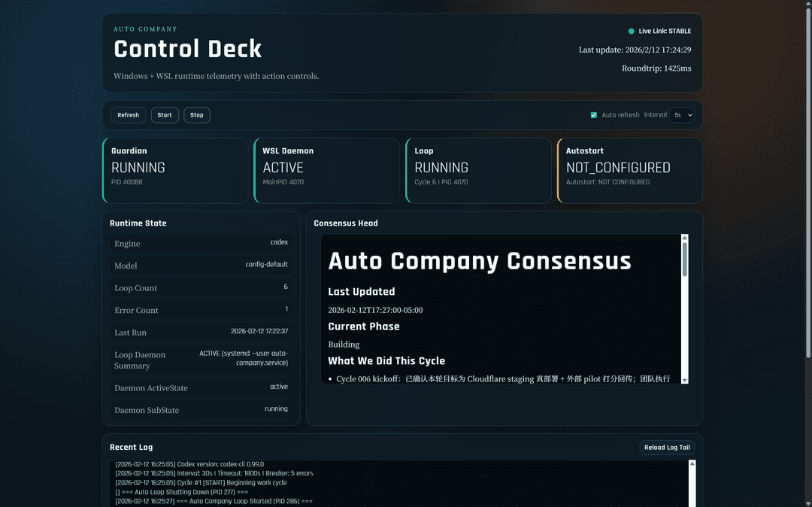This screenshot has width=812, height=507.
Task: Click log line 'Auto Company Loop Started (PID 286)'
Action: pos(214,501)
